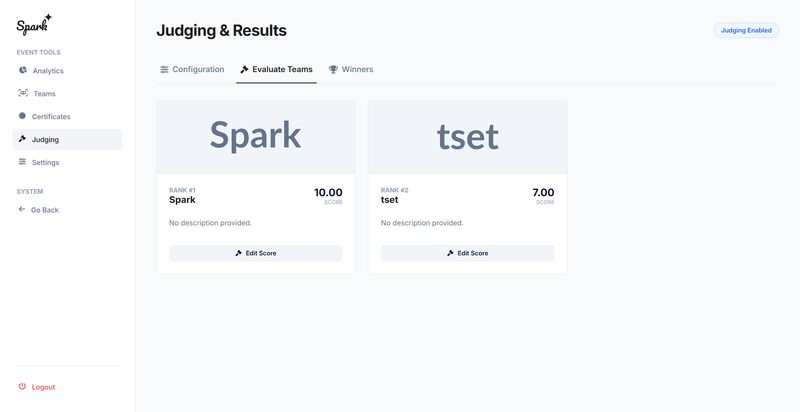800x412 pixels.
Task: Edit Score for the Spark team
Action: [256, 253]
